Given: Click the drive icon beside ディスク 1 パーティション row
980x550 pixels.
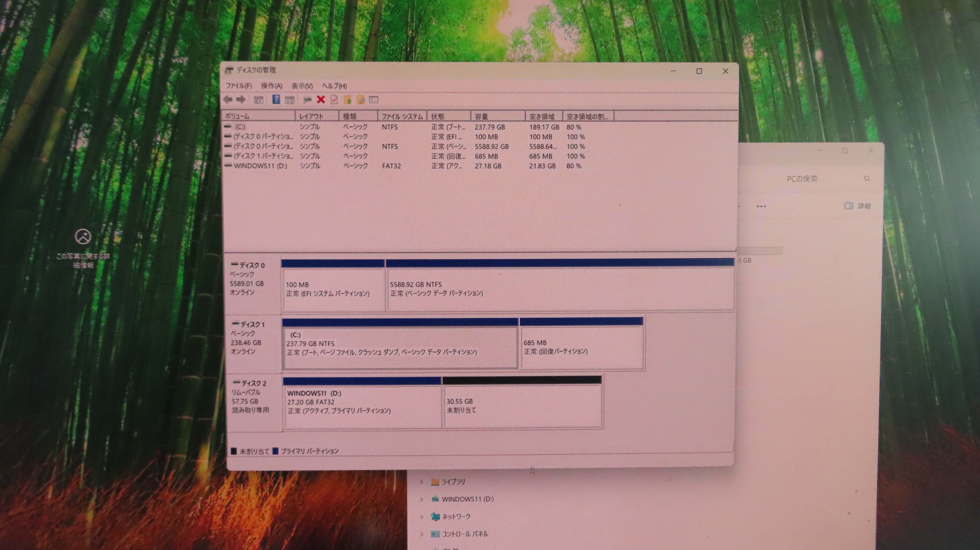Looking at the screenshot, I should tap(228, 155).
